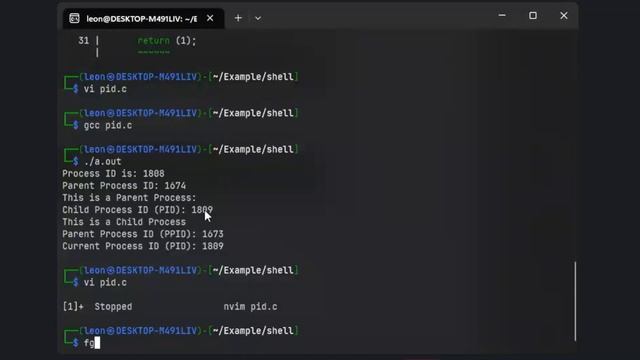Minimize the terminal window
Image resolution: width=640 pixels, height=360 pixels.
coord(502,16)
